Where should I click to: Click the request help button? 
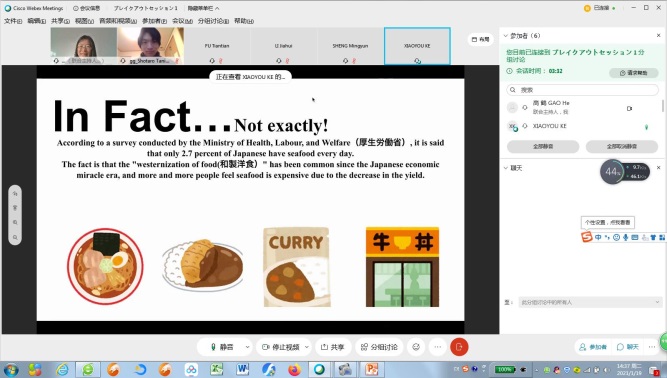click(633, 73)
